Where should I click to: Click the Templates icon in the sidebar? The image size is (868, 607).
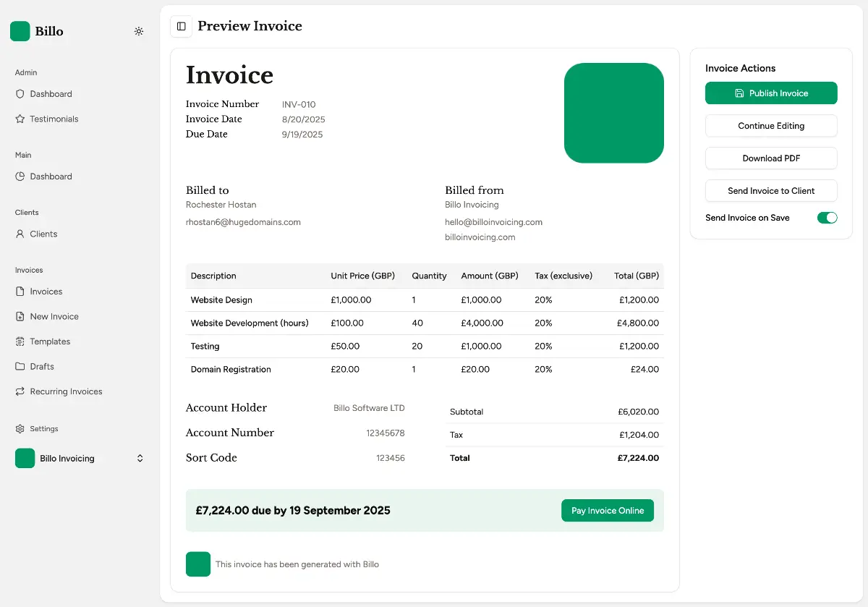(x=20, y=341)
